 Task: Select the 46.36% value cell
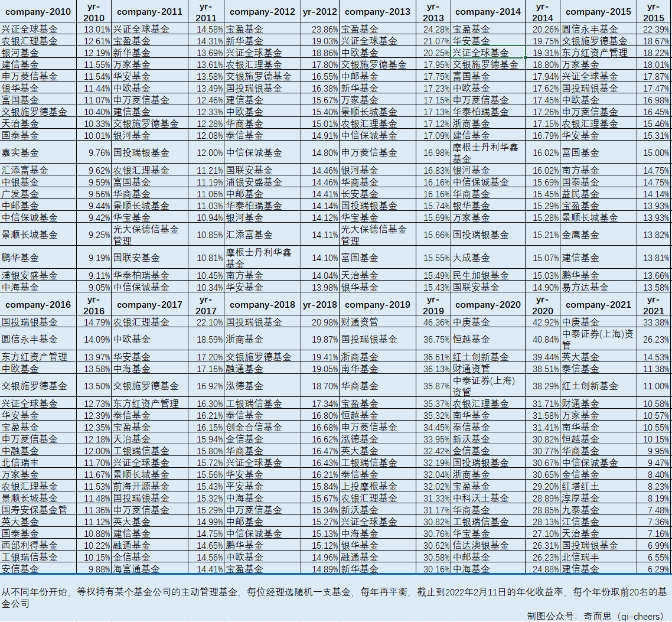433,322
